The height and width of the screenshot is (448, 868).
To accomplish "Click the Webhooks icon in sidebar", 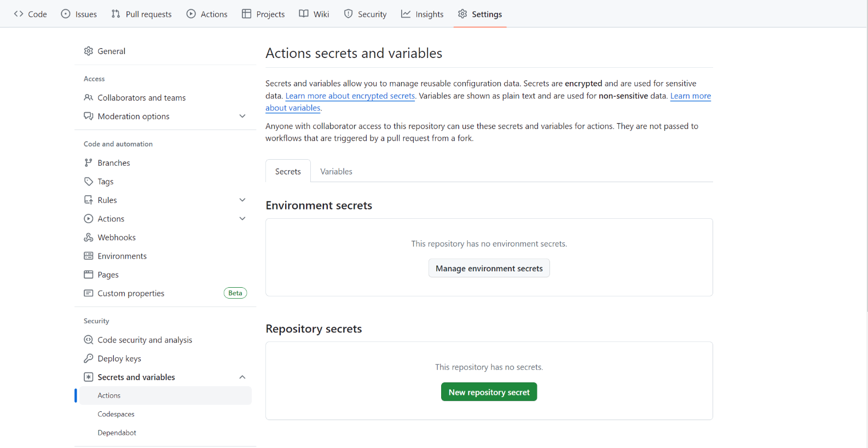I will click(89, 237).
